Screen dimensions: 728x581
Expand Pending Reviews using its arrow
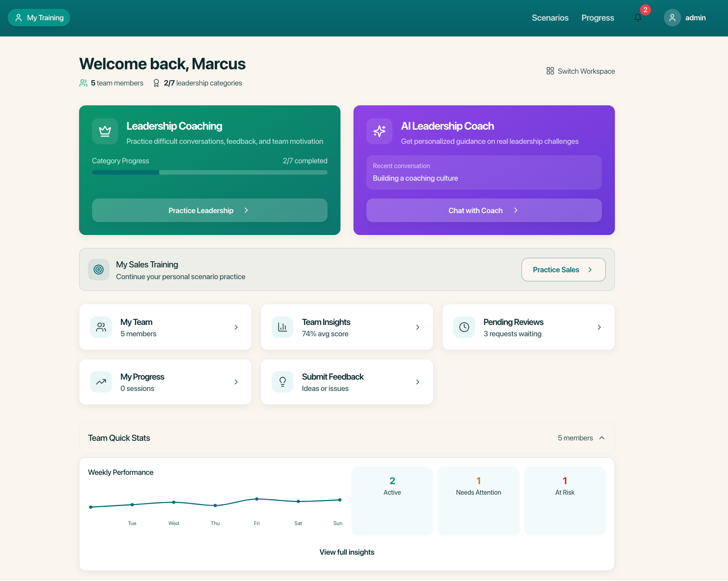point(600,327)
